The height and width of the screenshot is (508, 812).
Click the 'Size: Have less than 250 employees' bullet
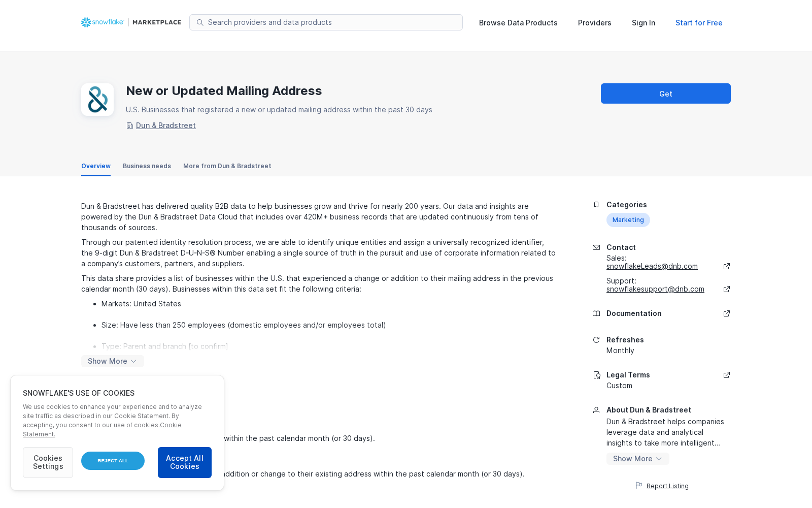click(x=244, y=325)
